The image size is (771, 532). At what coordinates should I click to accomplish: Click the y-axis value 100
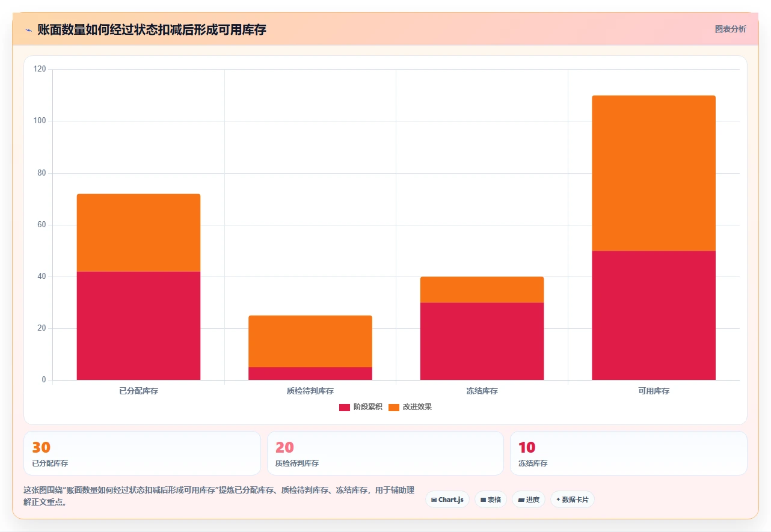pos(40,121)
